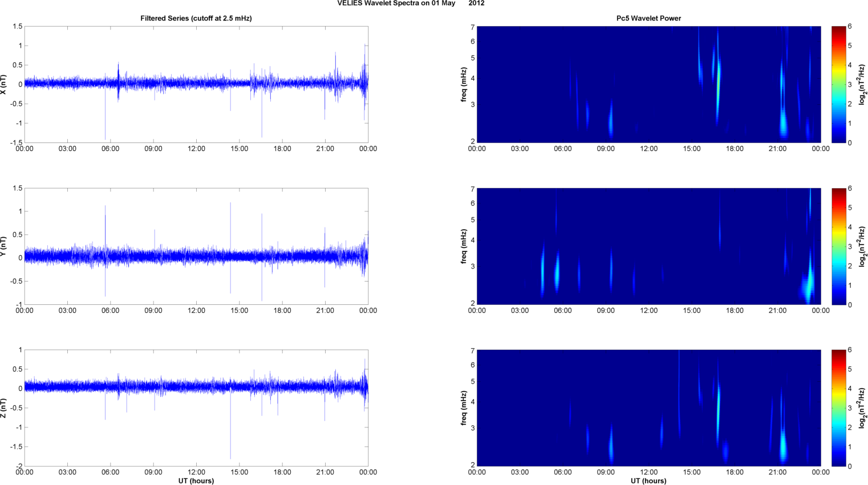Viewport: 868px width, 485px height.
Task: Click the "Y (nT)" axis label
Action: click(x=4, y=246)
